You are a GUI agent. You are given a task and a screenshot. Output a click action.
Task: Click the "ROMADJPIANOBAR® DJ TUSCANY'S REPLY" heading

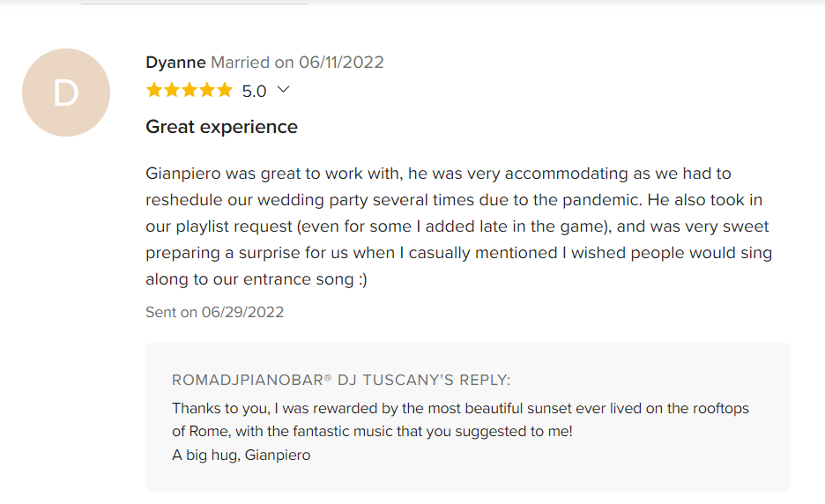[341, 380]
